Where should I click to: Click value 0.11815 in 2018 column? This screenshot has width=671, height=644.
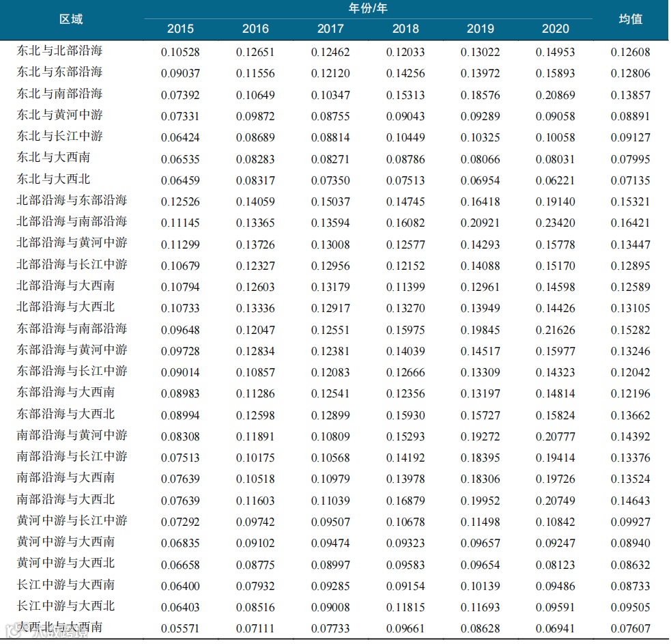(405, 607)
